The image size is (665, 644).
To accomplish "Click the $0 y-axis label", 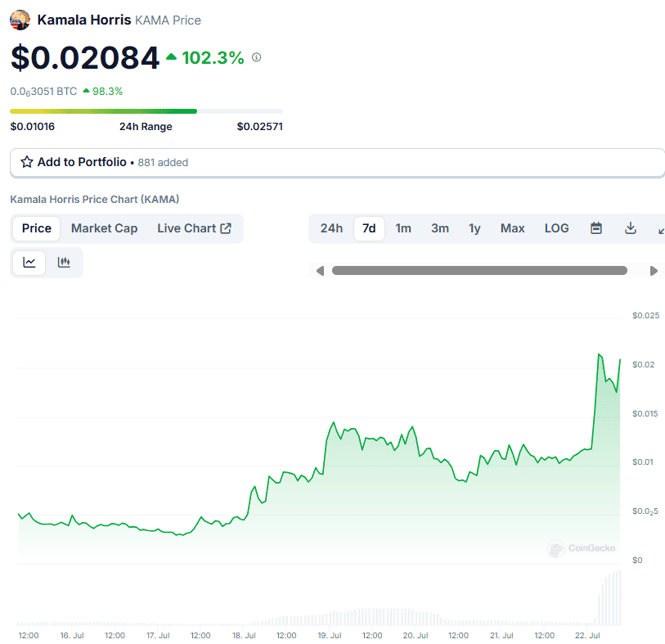I will pyautogui.click(x=637, y=560).
